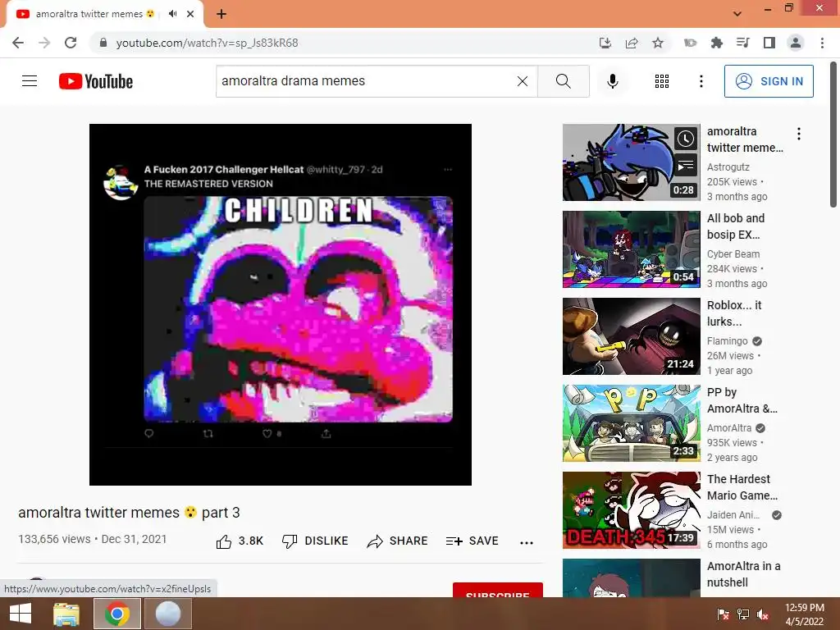This screenshot has height=630, width=840.
Task: Bookmark this tab with star
Action: click(658, 43)
